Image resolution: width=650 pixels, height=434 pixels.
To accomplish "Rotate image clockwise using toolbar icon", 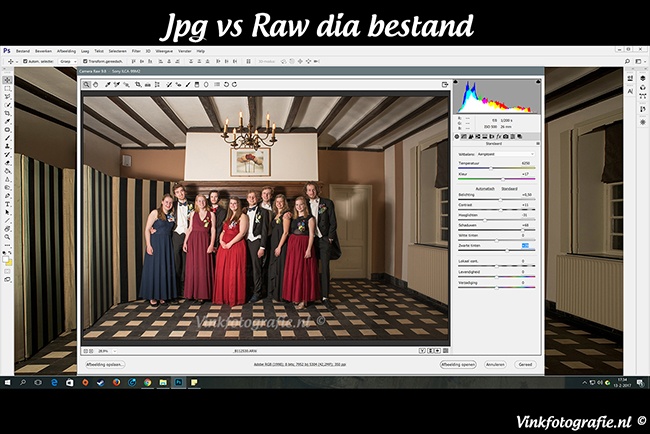I will (x=236, y=84).
